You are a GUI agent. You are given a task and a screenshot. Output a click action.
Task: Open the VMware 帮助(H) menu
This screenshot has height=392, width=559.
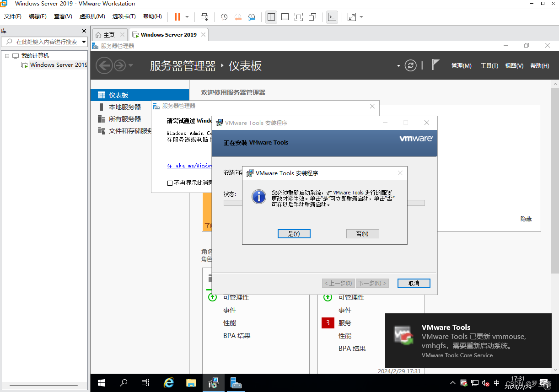click(152, 16)
